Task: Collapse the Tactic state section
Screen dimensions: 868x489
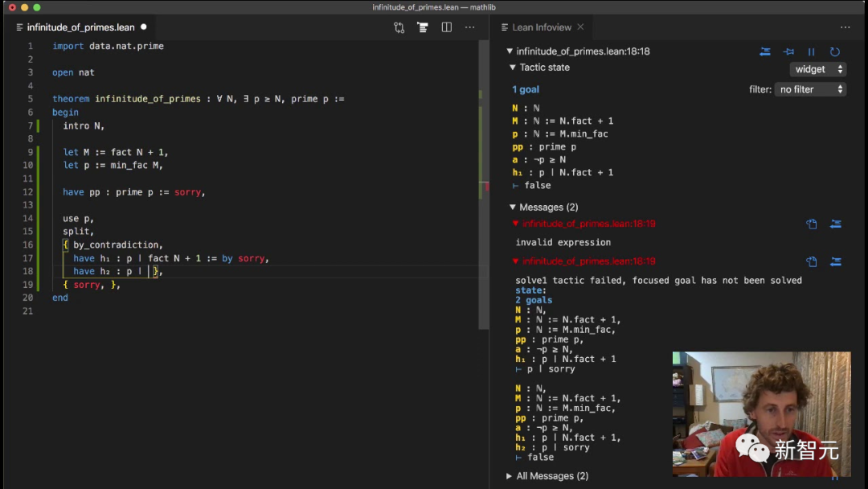Action: (x=513, y=68)
